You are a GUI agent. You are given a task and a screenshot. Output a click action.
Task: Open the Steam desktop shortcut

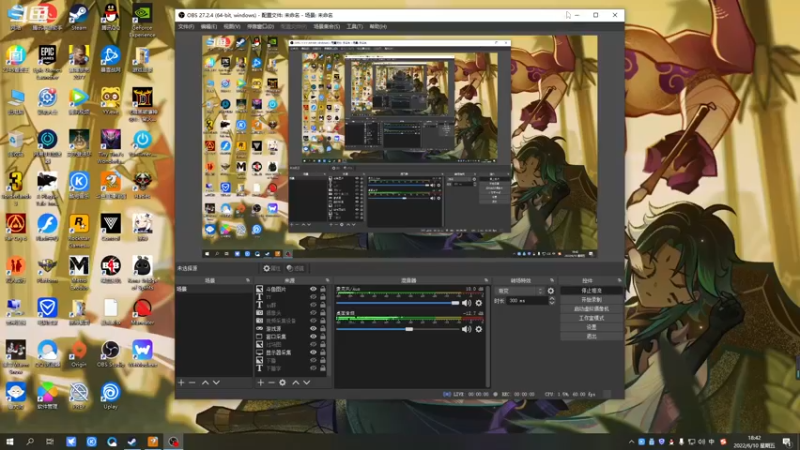click(79, 17)
